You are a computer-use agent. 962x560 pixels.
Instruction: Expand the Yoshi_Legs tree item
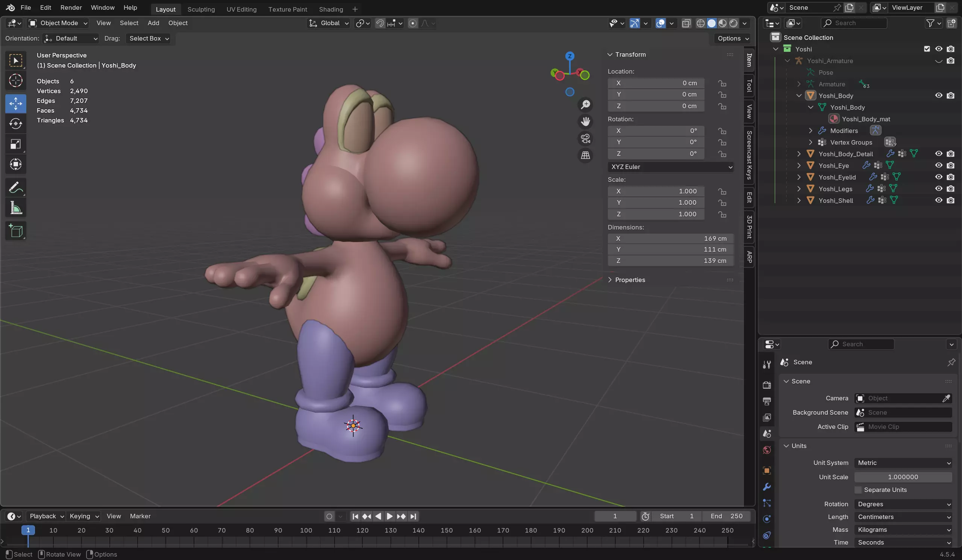click(798, 189)
